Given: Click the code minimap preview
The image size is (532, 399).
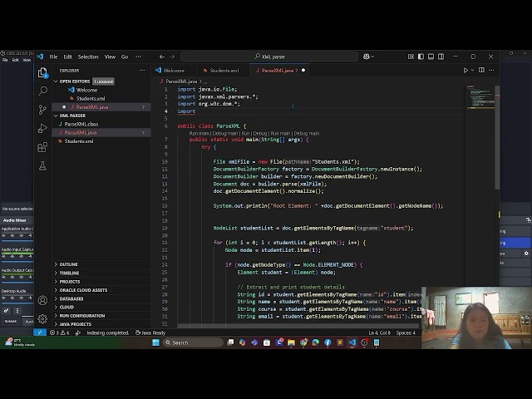Looking at the screenshot, I should [x=480, y=97].
